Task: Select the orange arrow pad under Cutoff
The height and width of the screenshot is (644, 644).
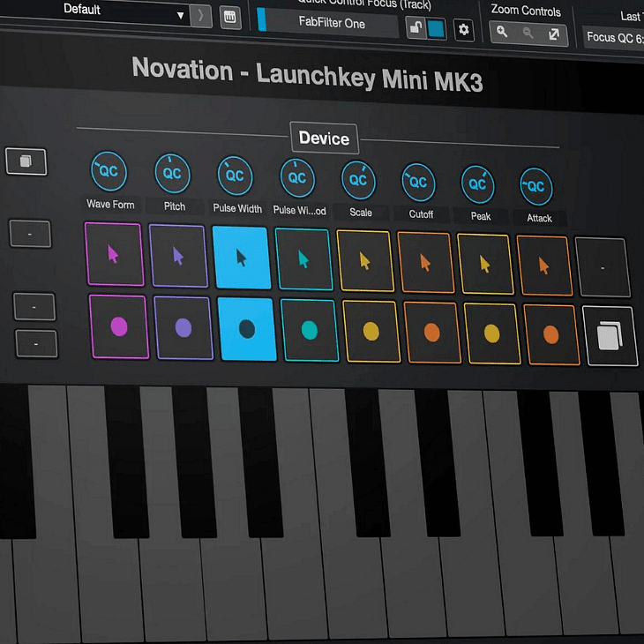Action: 425,263
